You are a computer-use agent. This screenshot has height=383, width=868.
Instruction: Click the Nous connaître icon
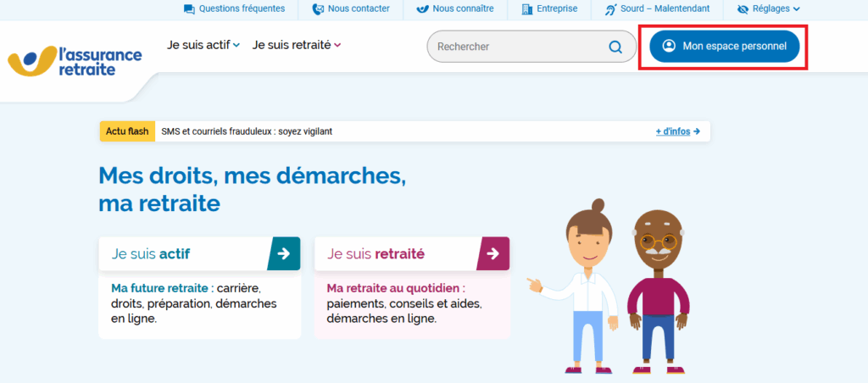click(x=422, y=9)
